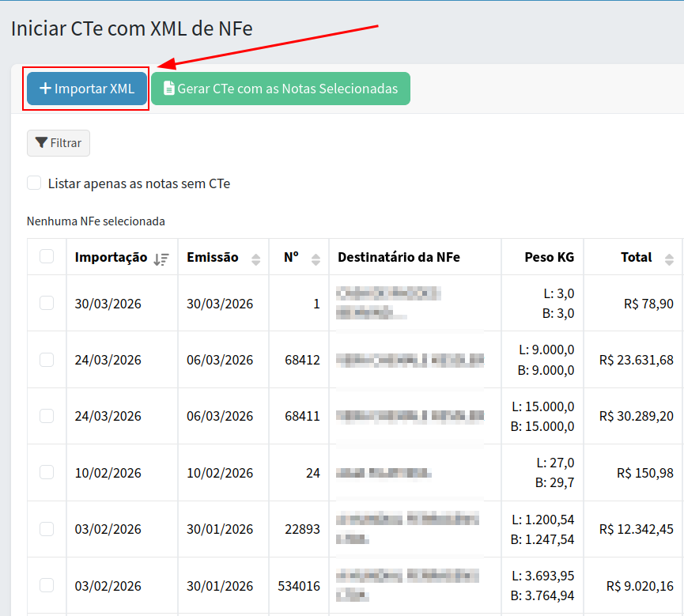Viewport: 684px width, 616px height.
Task: Click the sort arrows beside Total
Action: (x=669, y=259)
